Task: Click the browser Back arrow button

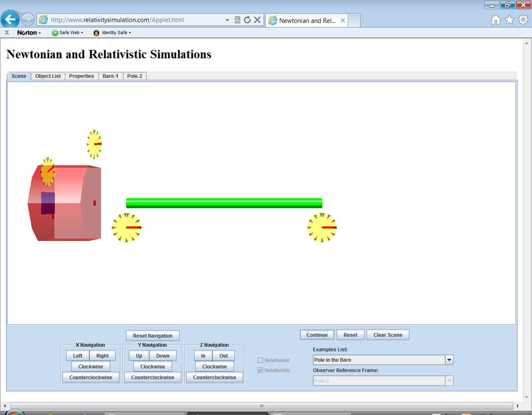Action: 10,19
